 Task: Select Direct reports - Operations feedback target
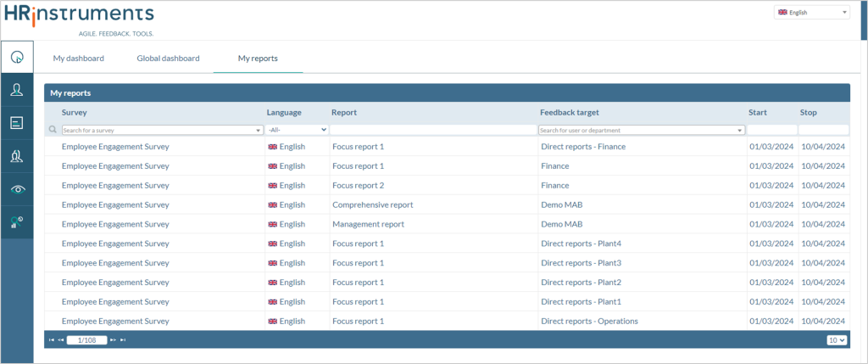pos(590,322)
